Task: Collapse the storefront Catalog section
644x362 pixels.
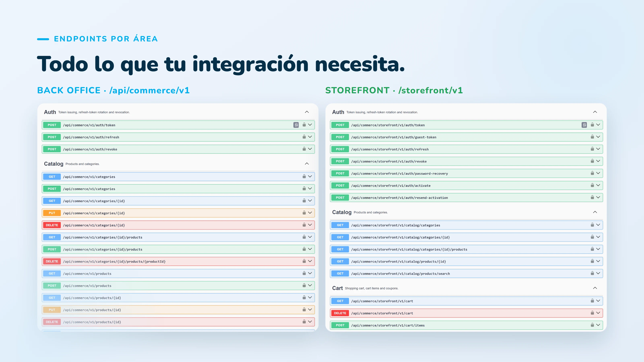Action: click(595, 212)
